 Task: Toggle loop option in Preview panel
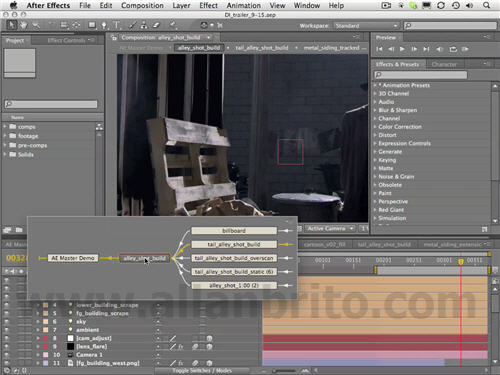453,49
